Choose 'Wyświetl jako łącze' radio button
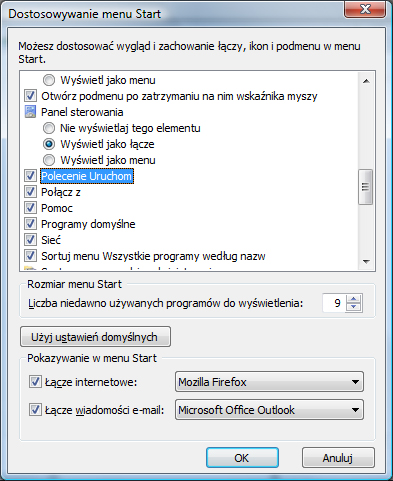393x481 pixels. tap(49, 144)
